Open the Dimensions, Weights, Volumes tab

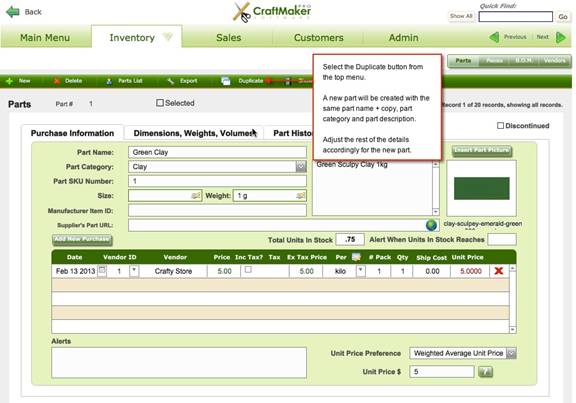[x=194, y=133]
